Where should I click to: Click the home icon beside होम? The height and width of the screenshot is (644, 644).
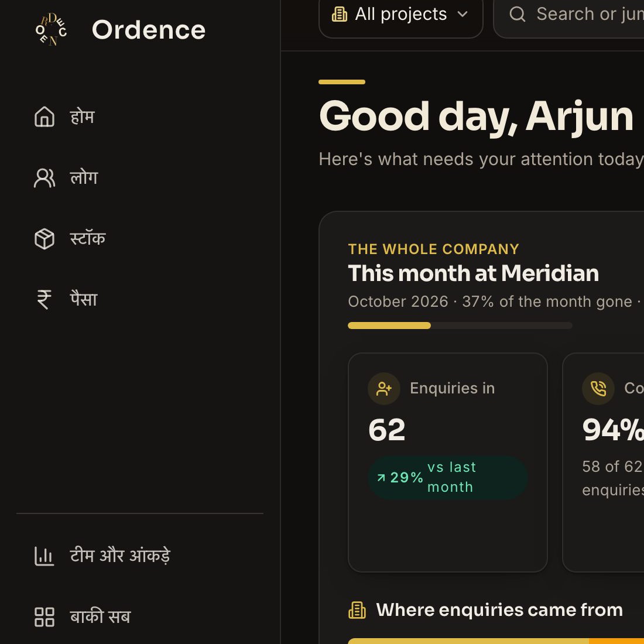tap(44, 117)
